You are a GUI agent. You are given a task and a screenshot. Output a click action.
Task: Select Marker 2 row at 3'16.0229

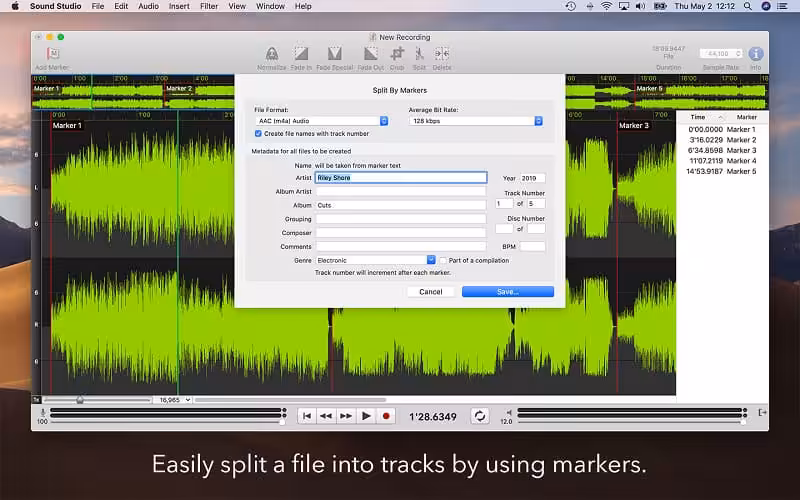tap(722, 140)
